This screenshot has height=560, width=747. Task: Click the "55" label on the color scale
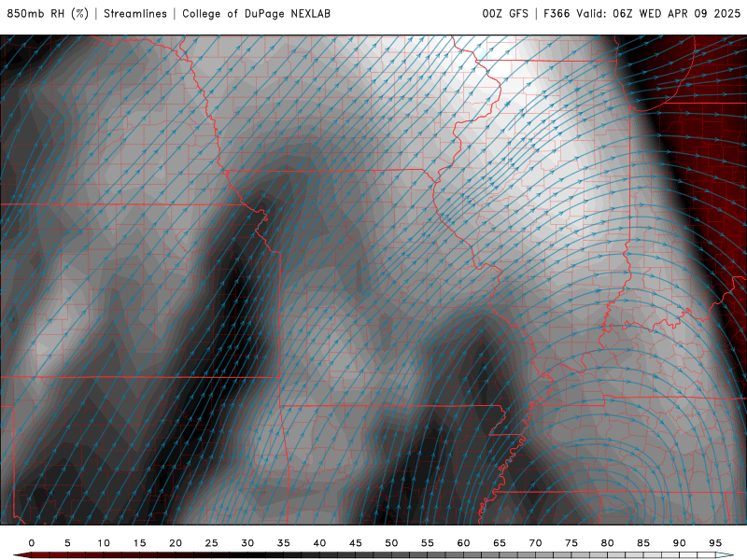click(x=428, y=543)
